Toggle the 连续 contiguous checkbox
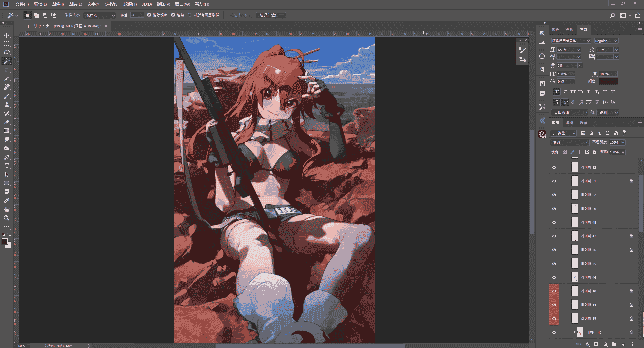 click(x=173, y=15)
